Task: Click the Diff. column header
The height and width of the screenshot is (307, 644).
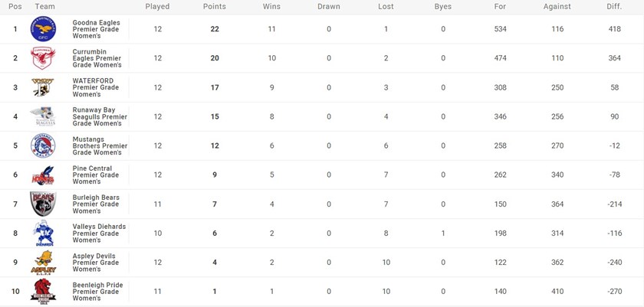Action: (614, 6)
